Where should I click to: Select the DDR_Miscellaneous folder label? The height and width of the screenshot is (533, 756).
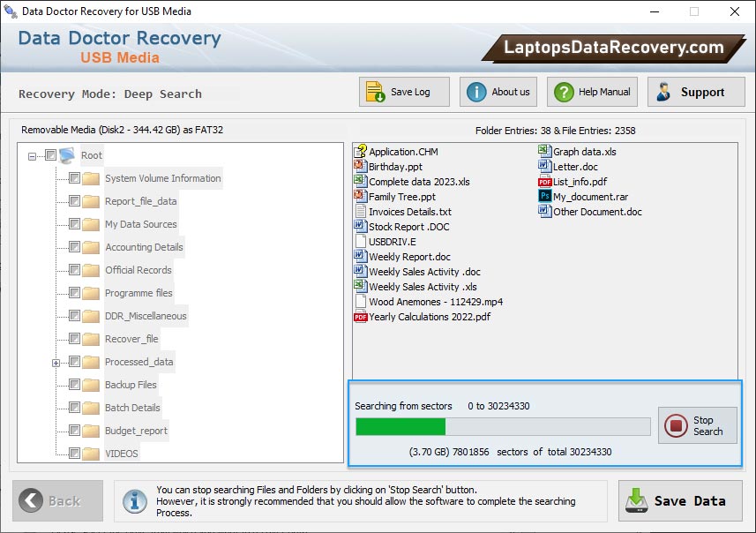click(146, 316)
